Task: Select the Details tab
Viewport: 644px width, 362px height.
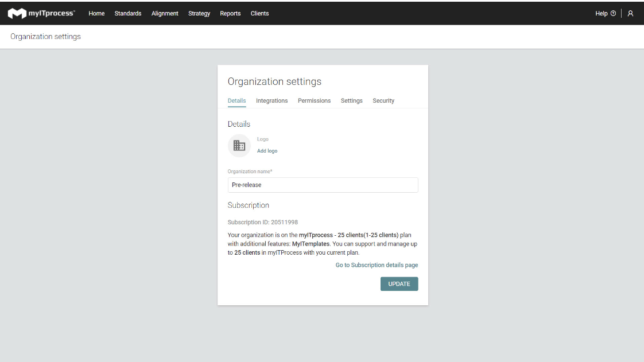Action: tap(236, 100)
